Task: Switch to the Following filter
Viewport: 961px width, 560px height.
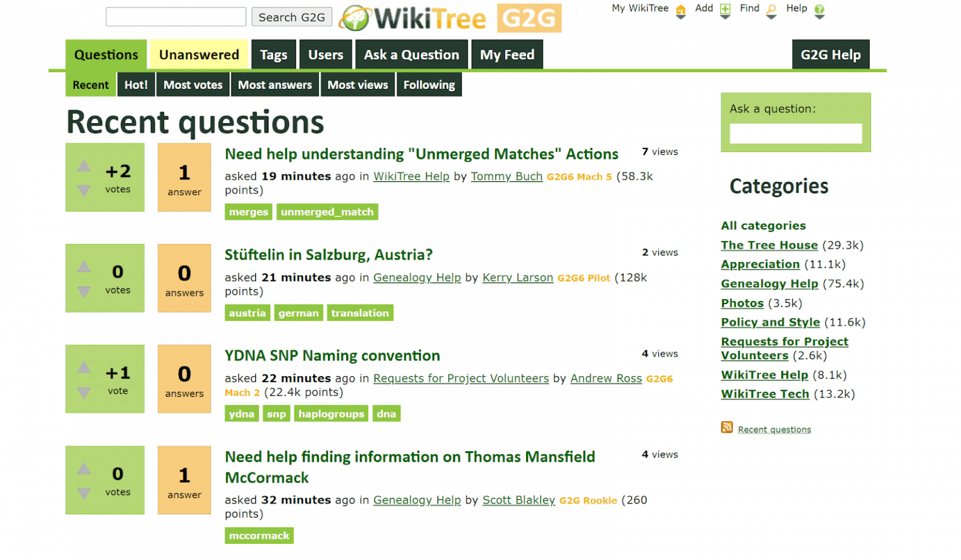Action: pyautogui.click(x=429, y=84)
